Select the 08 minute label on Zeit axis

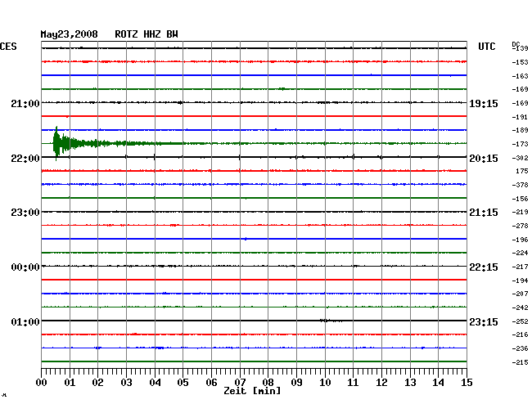268,383
